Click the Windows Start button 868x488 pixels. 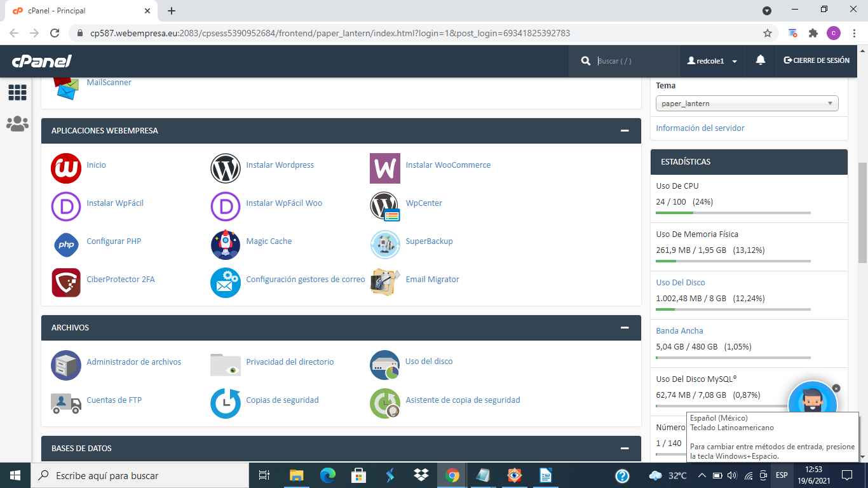tap(15, 475)
